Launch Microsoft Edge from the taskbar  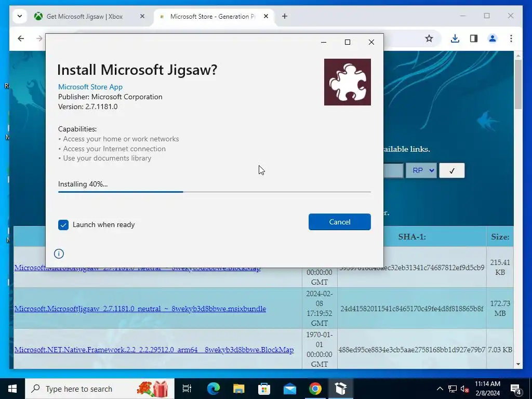point(214,389)
